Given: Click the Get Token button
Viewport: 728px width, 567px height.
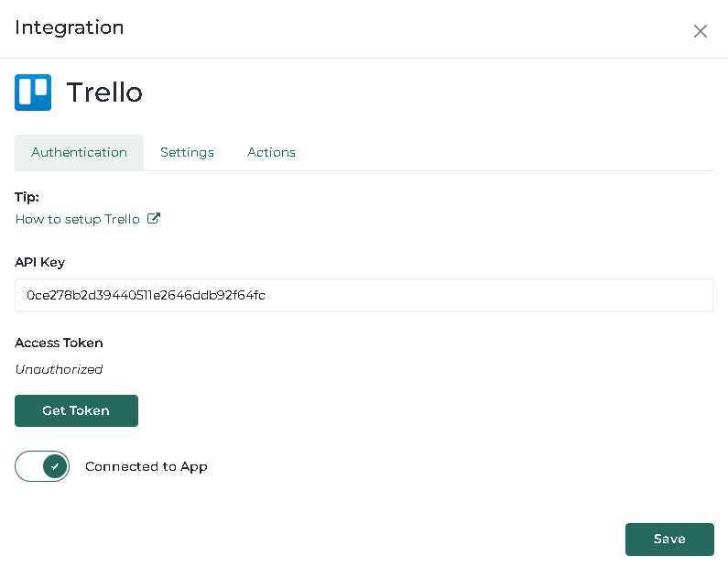Looking at the screenshot, I should click(x=76, y=410).
